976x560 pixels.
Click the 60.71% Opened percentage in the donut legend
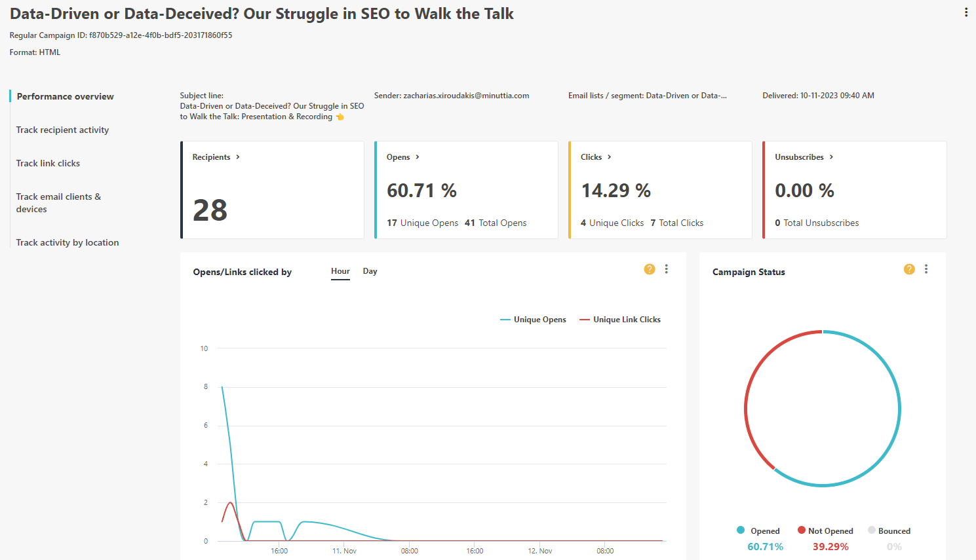765,546
